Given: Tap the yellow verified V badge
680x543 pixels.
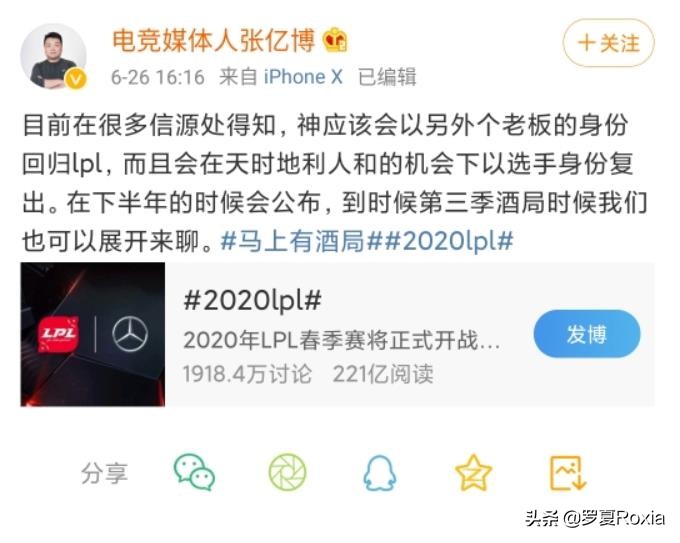Looking at the screenshot, I should [x=76, y=79].
